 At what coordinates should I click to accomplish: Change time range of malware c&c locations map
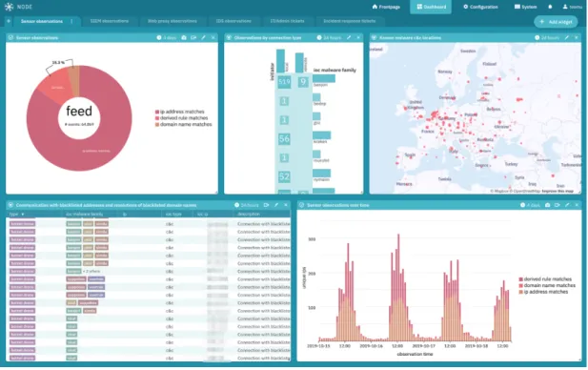click(x=547, y=37)
